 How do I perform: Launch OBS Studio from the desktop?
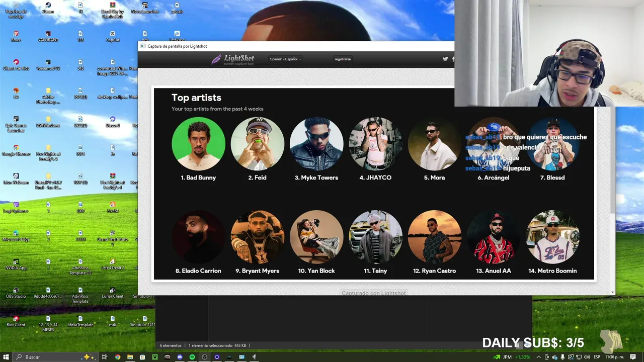point(16,293)
